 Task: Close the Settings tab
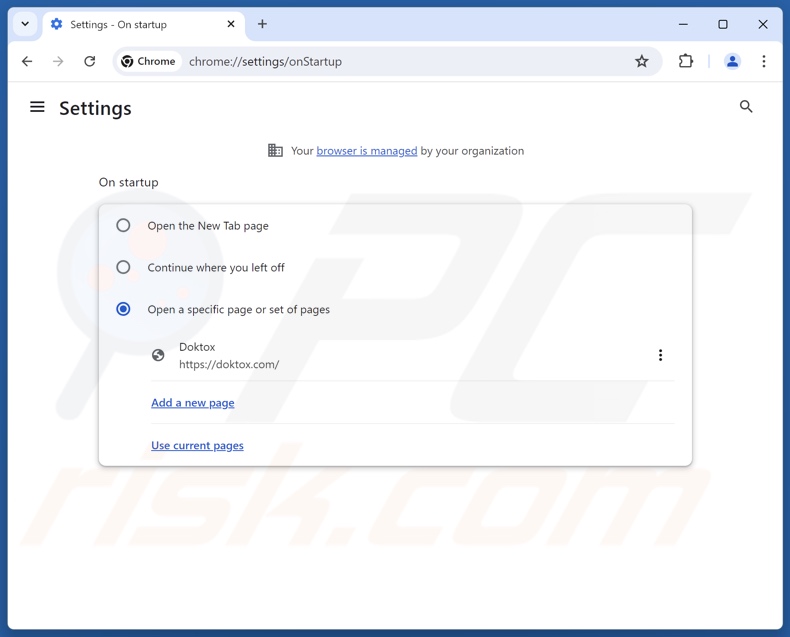pos(231,24)
